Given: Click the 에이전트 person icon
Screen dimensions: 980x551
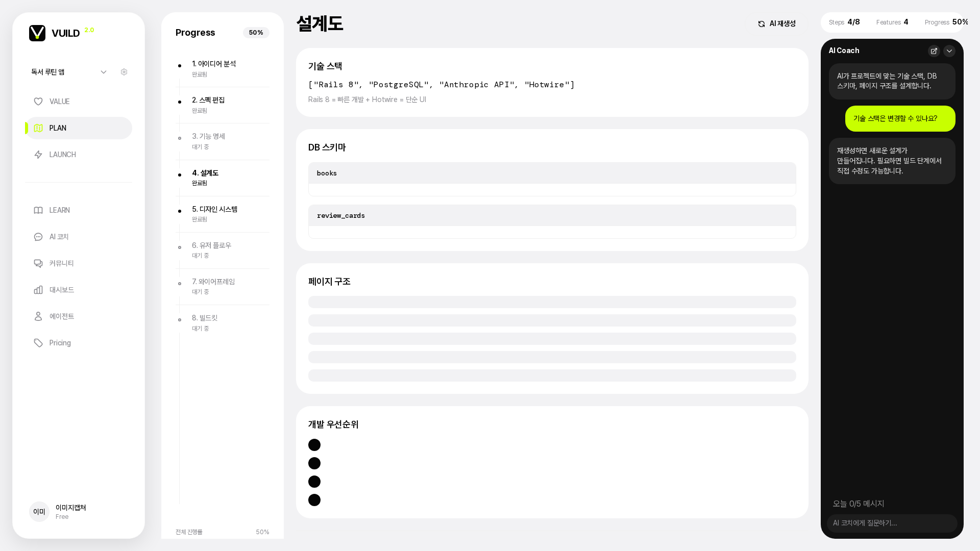Looking at the screenshot, I should click(x=38, y=316).
